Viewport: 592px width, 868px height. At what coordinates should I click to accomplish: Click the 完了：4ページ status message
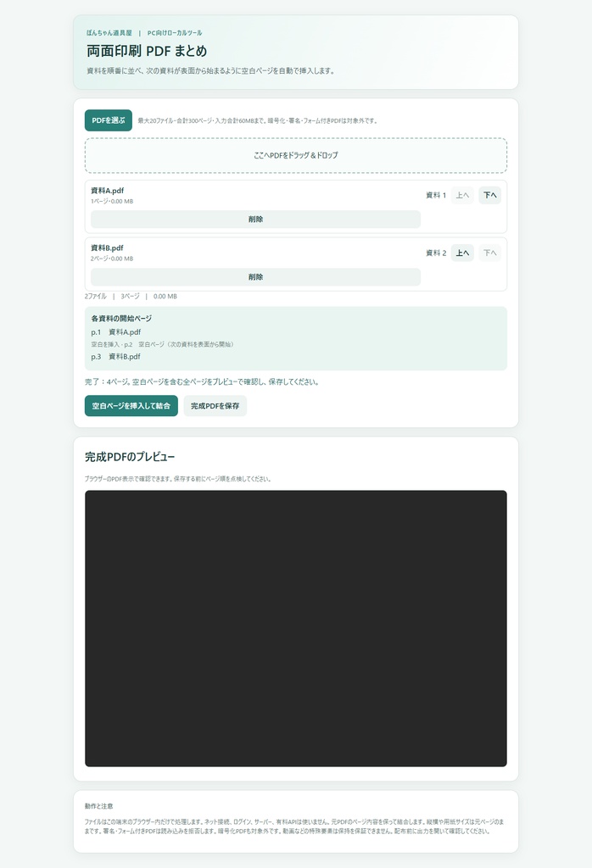tap(202, 382)
